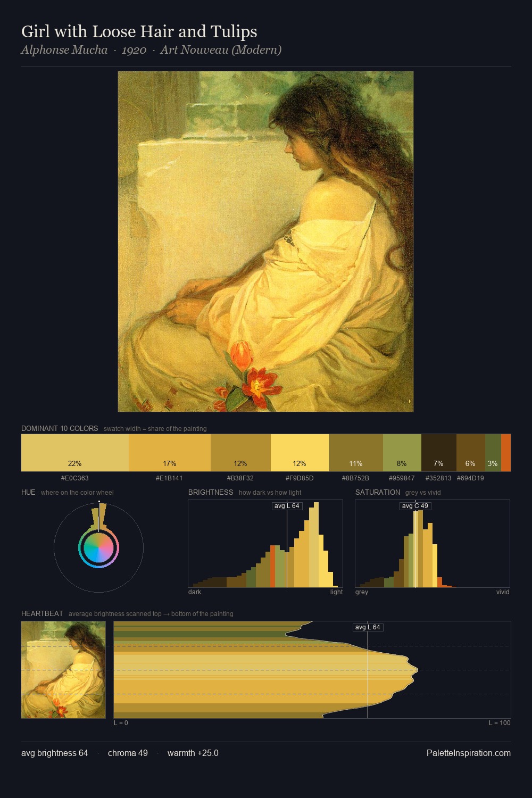Click 'swatch width = share of the painting' note
The image size is (532, 798).
pos(155,428)
